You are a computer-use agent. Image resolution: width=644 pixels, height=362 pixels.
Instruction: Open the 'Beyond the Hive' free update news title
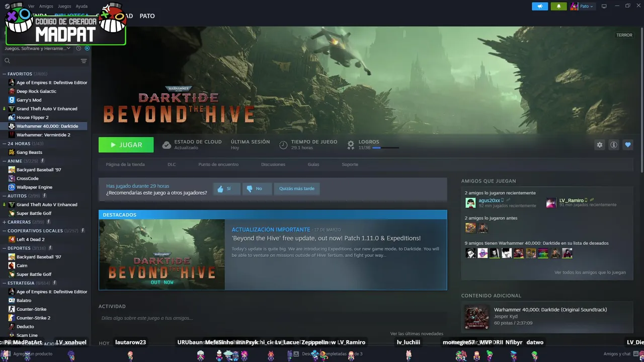[326, 238]
